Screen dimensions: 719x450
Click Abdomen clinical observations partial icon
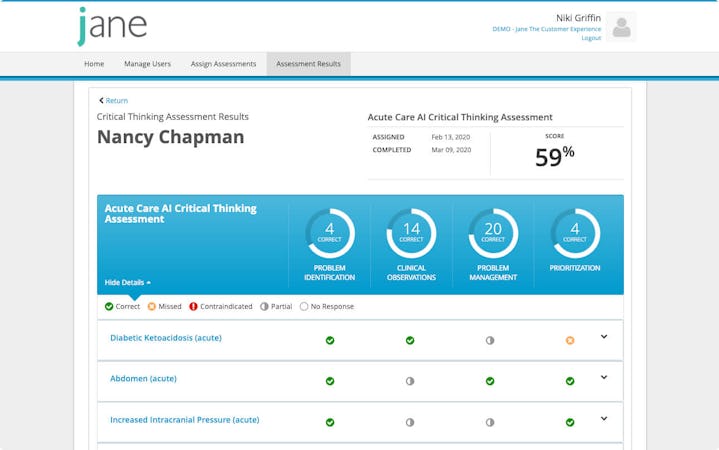[x=410, y=381]
